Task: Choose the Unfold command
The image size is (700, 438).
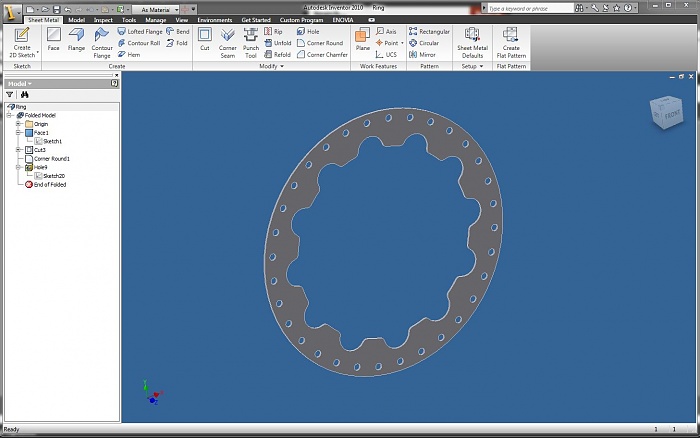Action: point(278,43)
